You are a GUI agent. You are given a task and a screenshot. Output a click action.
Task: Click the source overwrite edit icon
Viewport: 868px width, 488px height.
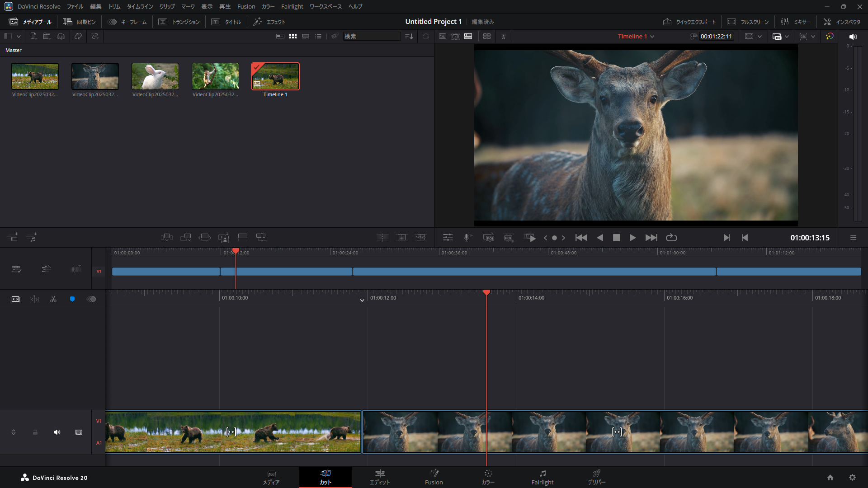click(x=262, y=237)
